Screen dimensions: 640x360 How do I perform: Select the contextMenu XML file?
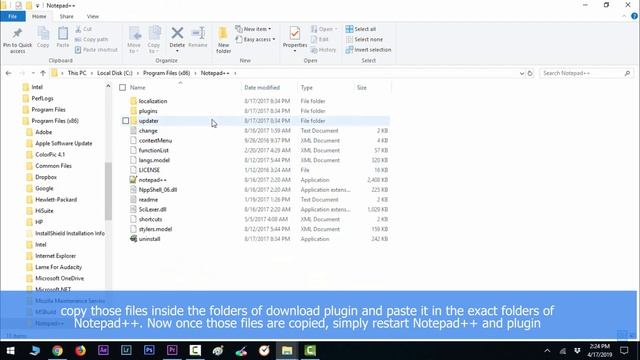coord(155,140)
